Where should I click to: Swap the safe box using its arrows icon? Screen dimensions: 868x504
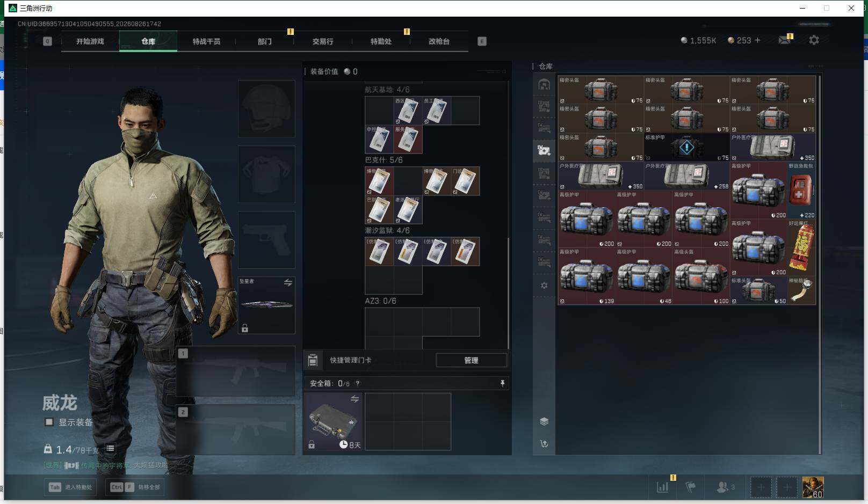tap(355, 399)
